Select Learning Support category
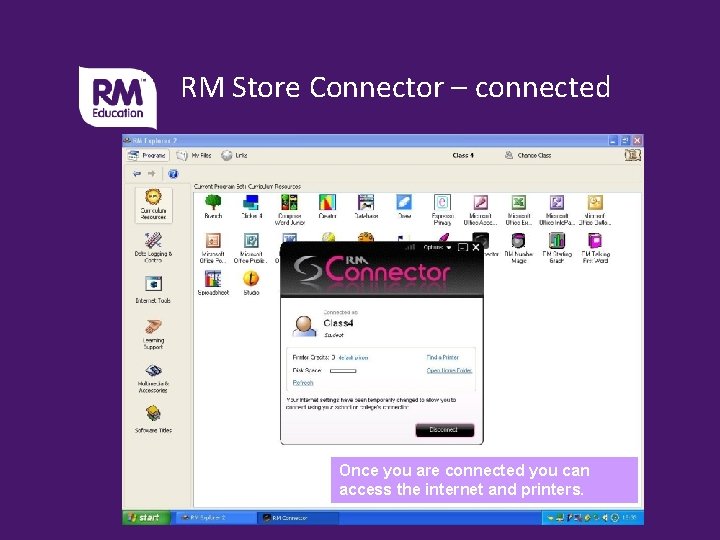This screenshot has width=720, height=540. (x=153, y=334)
